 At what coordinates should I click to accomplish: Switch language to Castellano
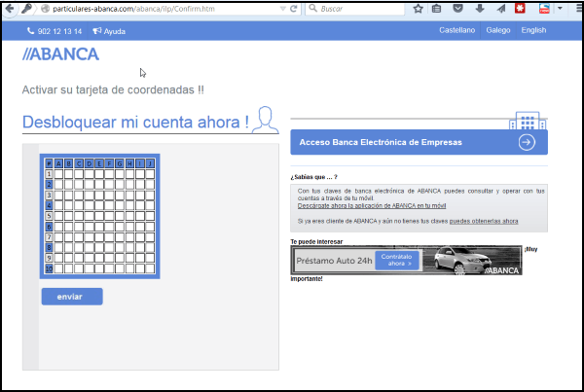(x=457, y=30)
